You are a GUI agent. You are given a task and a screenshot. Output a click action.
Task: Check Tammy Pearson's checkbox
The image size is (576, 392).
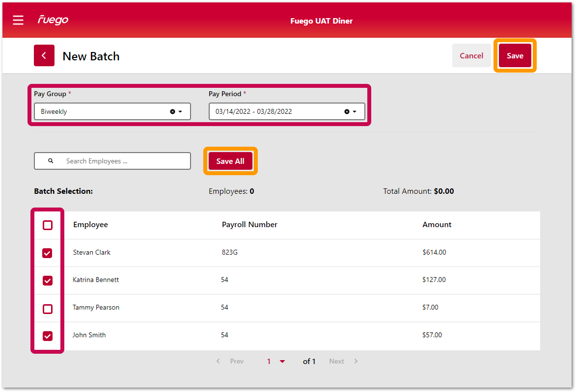tap(48, 309)
